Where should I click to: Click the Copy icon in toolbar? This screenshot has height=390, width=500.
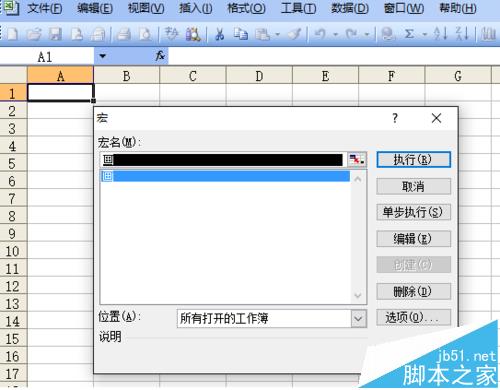point(241,34)
